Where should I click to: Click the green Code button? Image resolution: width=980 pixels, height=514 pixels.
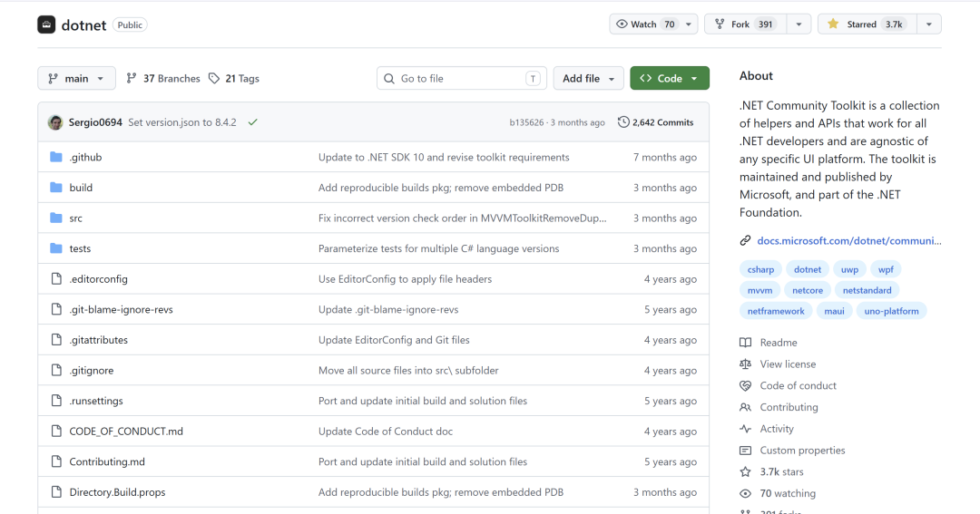pos(670,78)
